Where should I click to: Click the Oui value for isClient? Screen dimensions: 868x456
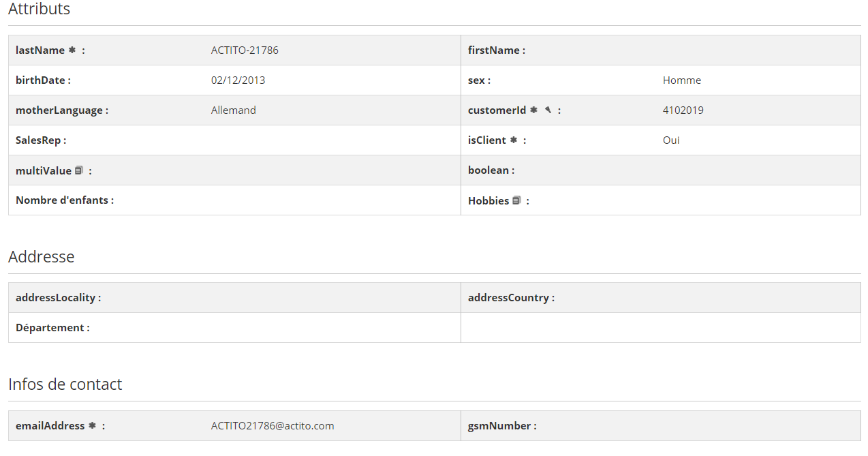671,140
